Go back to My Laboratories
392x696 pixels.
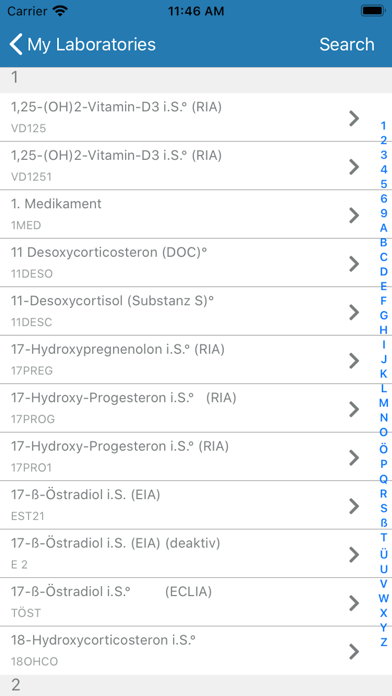(x=83, y=44)
